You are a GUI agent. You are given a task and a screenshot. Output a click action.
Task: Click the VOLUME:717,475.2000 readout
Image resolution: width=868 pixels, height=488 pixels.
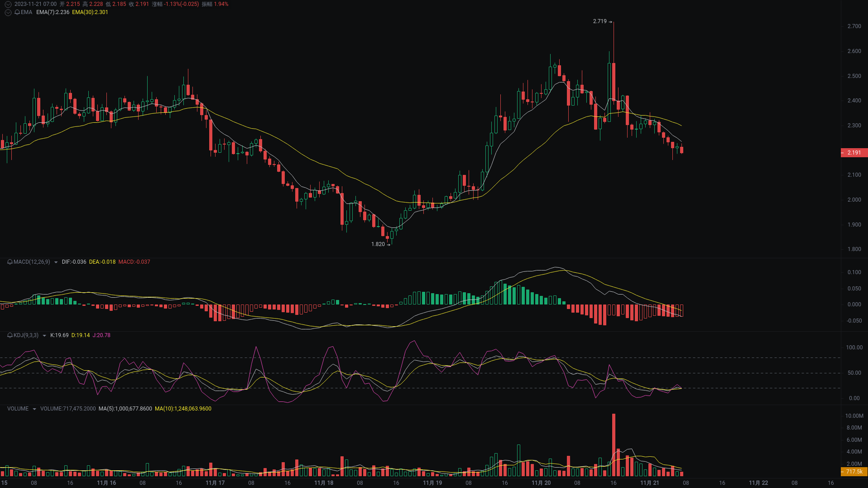tap(68, 409)
